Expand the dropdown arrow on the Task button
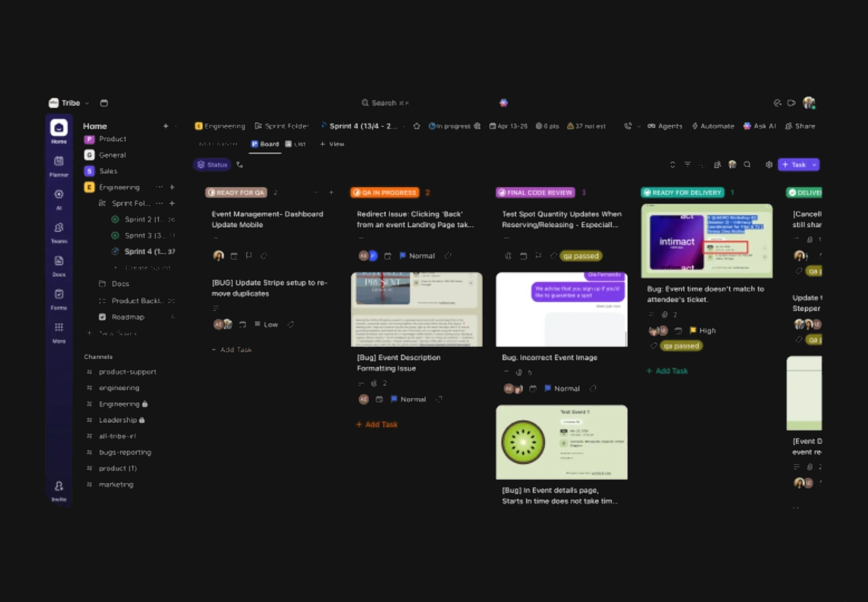The width and height of the screenshot is (868, 602). 813,165
